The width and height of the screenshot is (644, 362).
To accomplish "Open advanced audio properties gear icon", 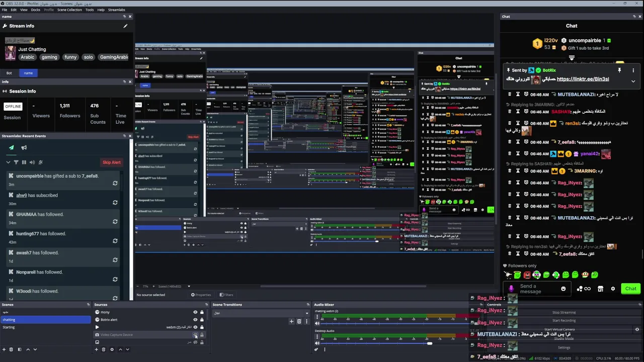I will (x=317, y=349).
